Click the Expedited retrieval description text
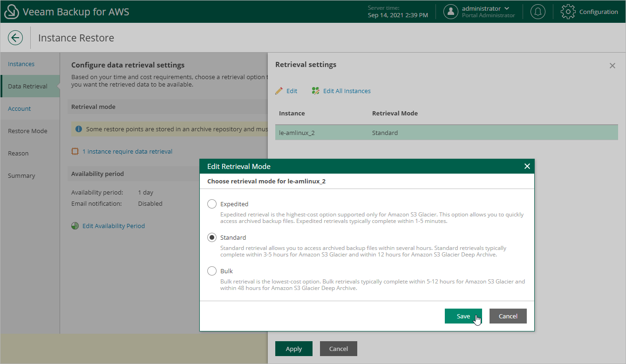 click(372, 218)
